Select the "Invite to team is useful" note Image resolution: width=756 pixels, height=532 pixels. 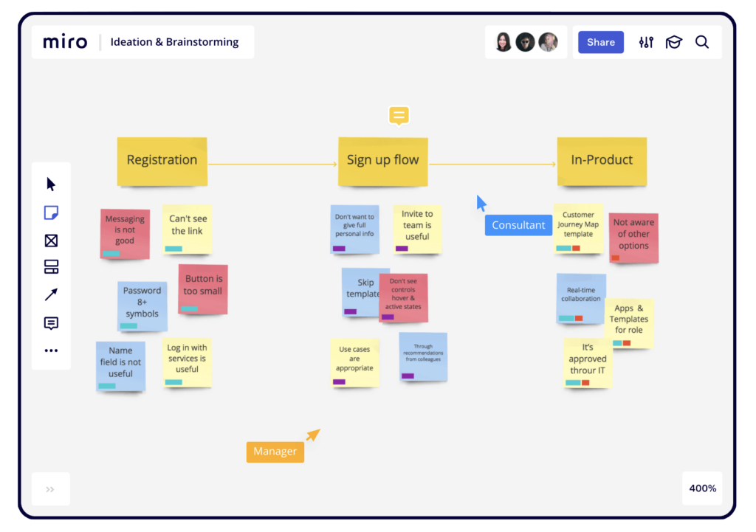click(418, 229)
